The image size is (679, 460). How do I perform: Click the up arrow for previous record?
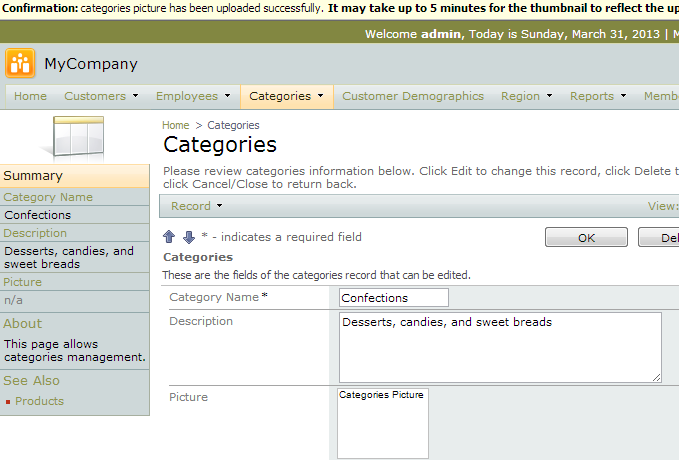169,237
